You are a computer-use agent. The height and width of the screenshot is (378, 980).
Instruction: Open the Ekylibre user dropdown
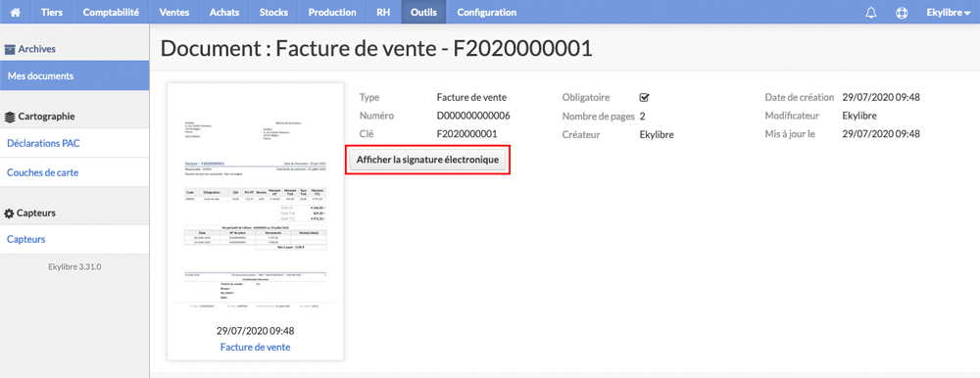pos(948,13)
